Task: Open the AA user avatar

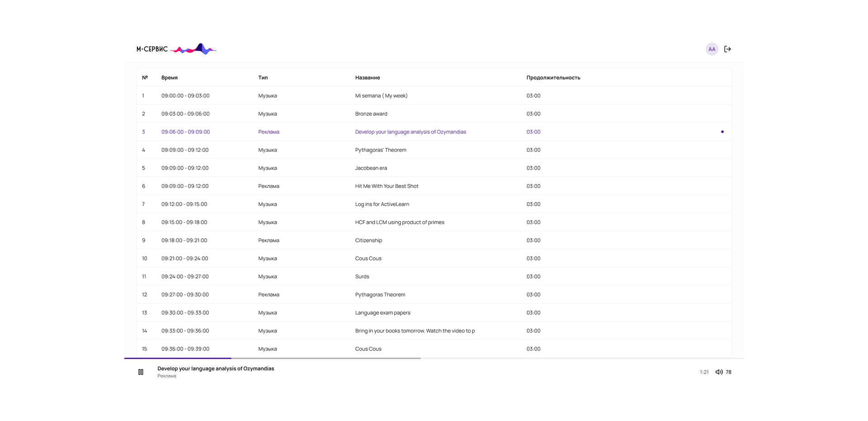Action: [712, 49]
